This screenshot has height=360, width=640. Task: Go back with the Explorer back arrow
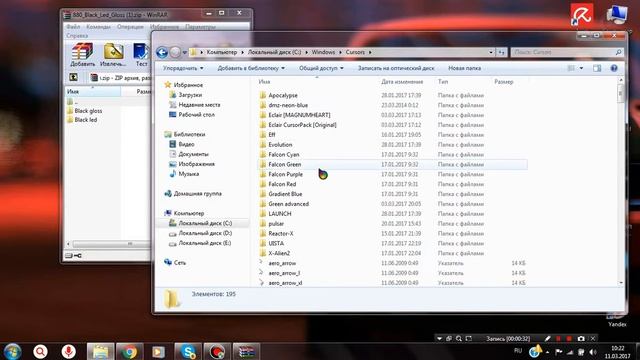click(162, 52)
